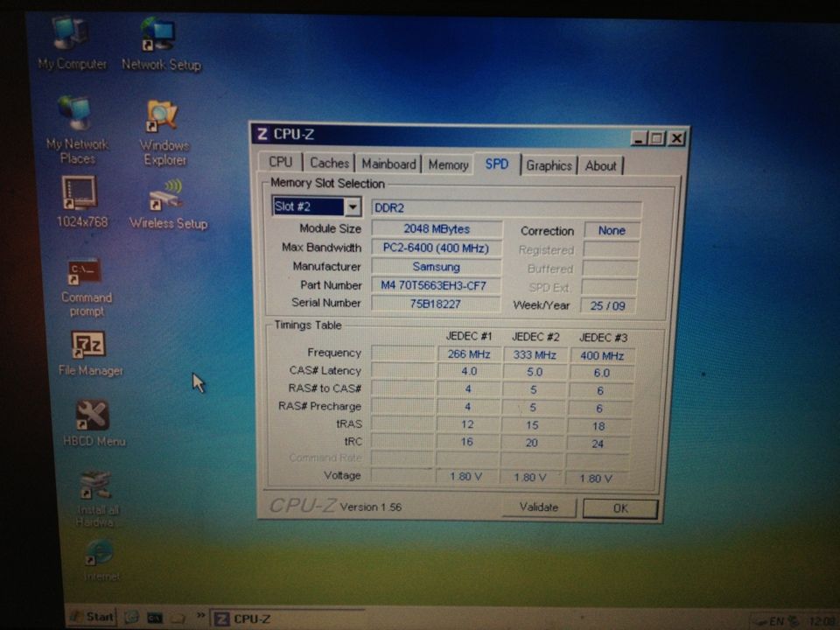Screen dimensions: 840x630
Task: Switch to the CPU tab
Action: 281,163
